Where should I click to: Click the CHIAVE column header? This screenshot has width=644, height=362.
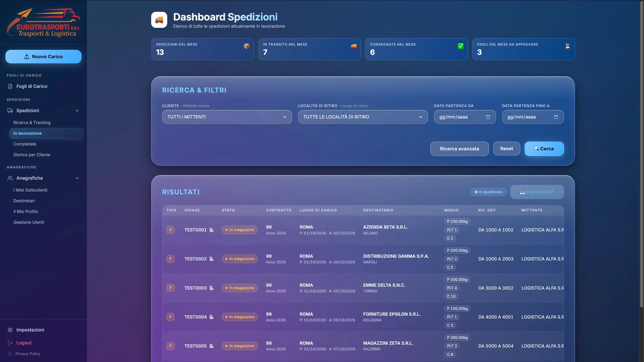(192, 210)
